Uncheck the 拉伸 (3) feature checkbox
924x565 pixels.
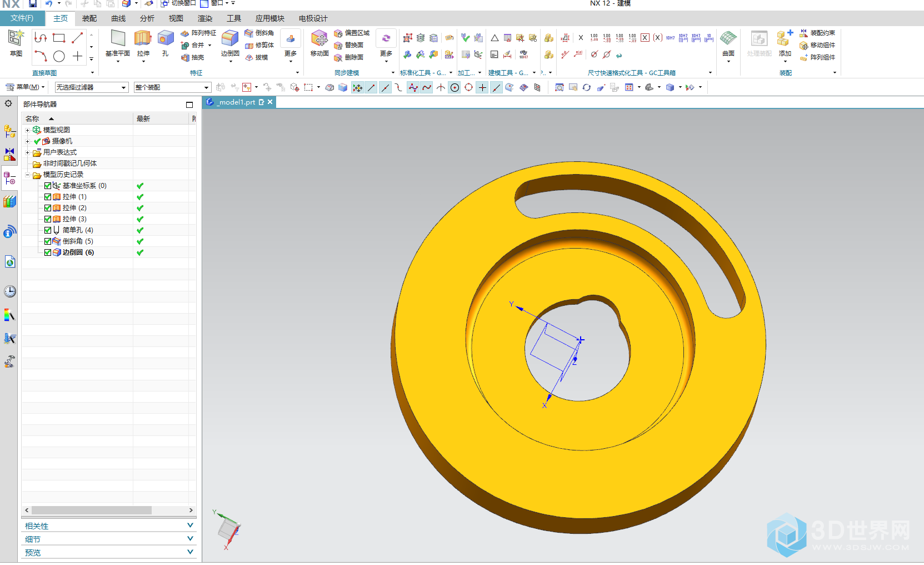(48, 219)
